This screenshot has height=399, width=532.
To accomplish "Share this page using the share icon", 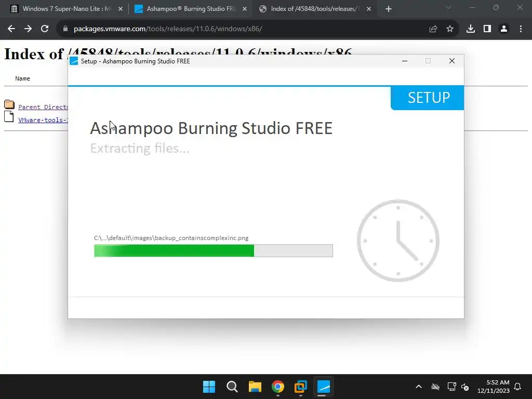I will tap(433, 29).
